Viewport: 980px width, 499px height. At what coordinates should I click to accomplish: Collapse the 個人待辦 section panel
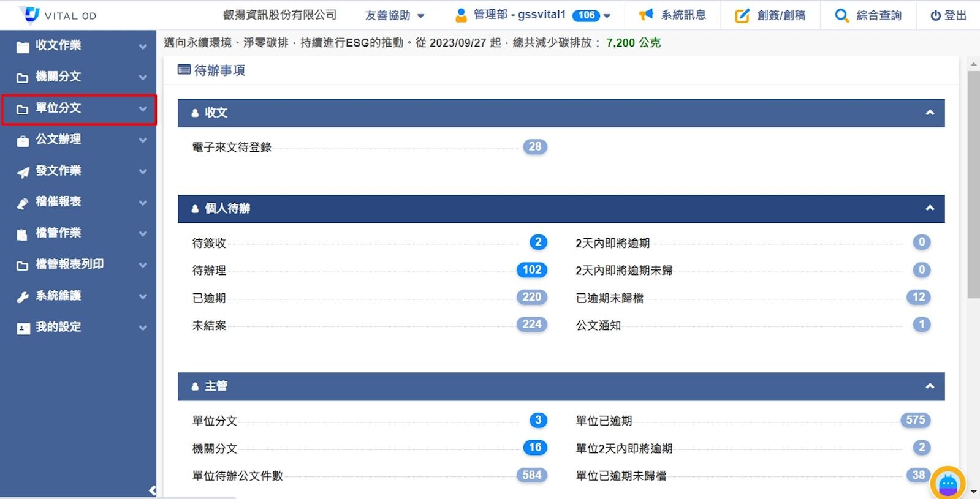pos(930,208)
